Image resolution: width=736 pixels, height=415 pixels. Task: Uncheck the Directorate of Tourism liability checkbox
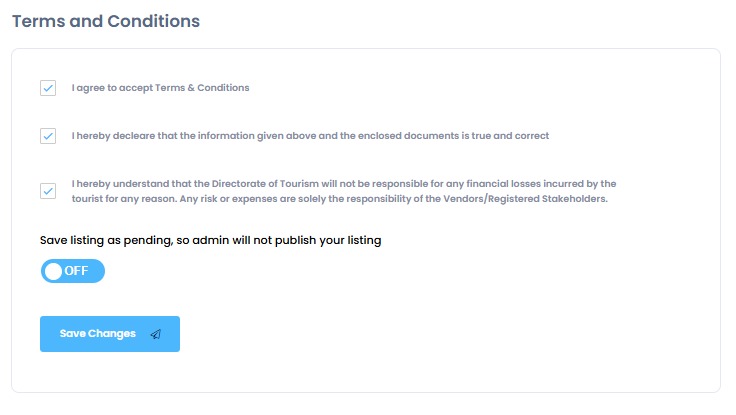click(48, 191)
